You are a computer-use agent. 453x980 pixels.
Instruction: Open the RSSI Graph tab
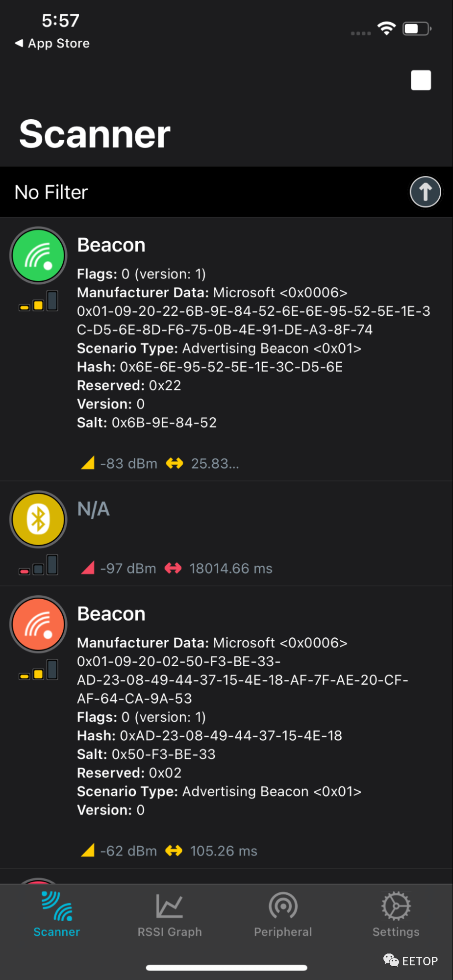(x=170, y=914)
